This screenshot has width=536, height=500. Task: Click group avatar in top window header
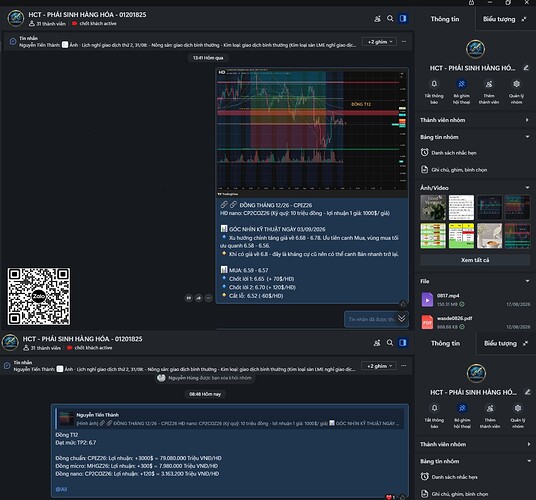coord(16,18)
